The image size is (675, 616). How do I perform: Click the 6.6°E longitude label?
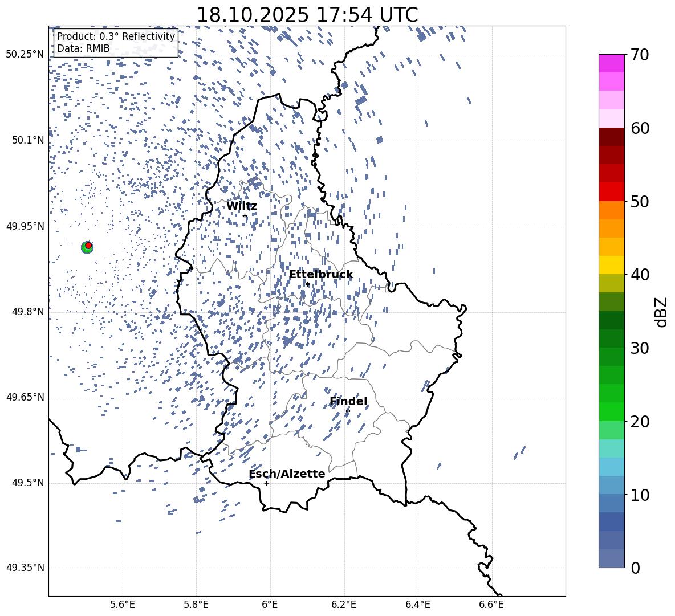491,605
